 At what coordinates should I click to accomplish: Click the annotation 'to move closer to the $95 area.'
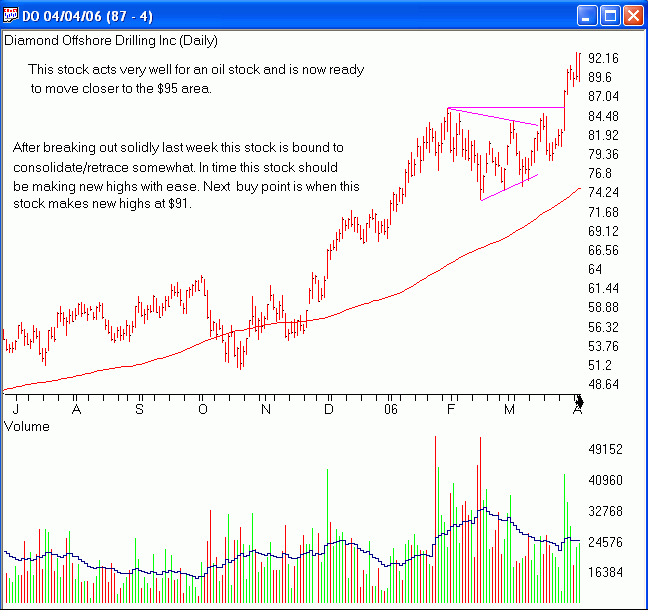click(x=121, y=88)
